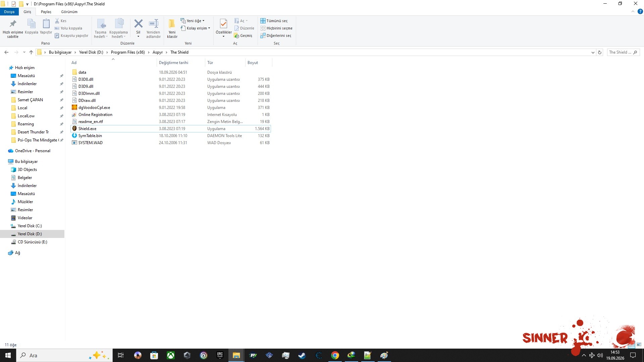Open Steam from the taskbar
This screenshot has width=644, height=362.
click(302, 355)
